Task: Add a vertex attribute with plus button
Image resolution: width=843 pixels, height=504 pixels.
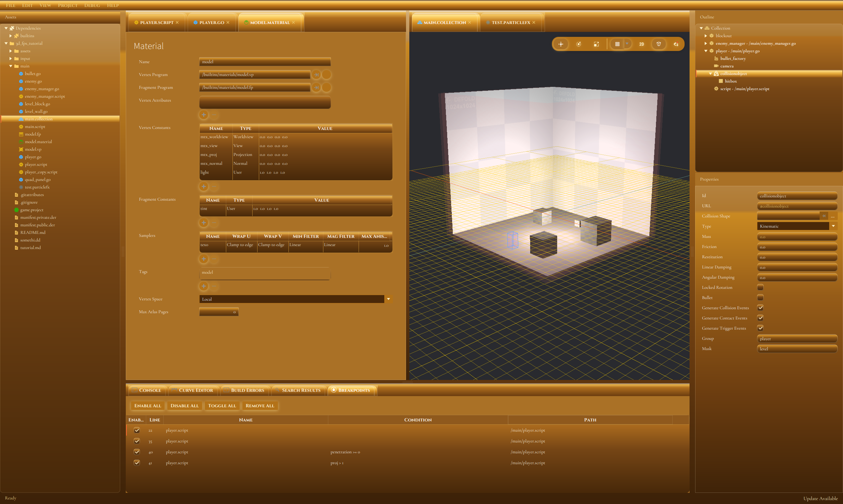Action: click(204, 115)
